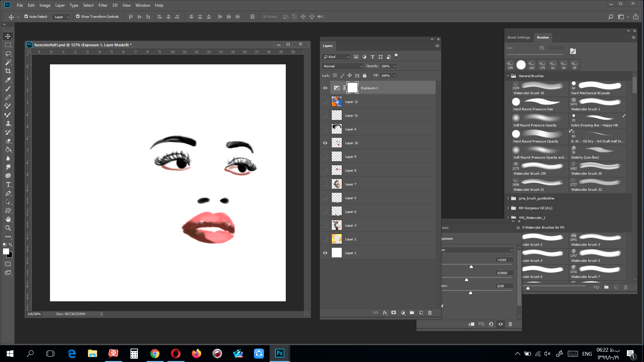Open the Image menu
This screenshot has width=644, height=362.
coord(45,5)
